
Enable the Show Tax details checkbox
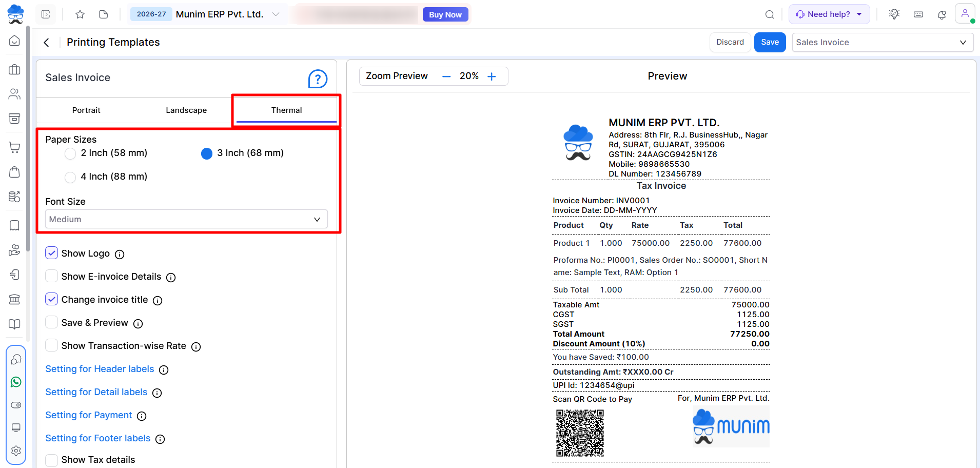pos(52,460)
